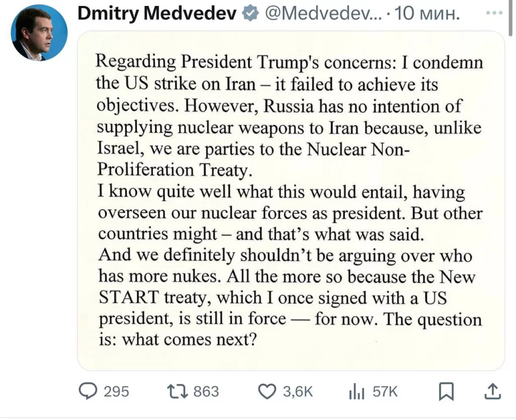
Task: Open the share icon to share the post
Action: click(492, 391)
